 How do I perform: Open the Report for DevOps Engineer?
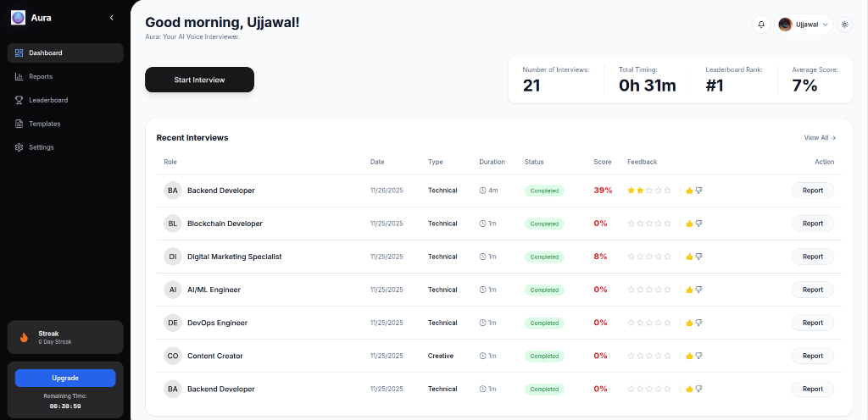point(812,323)
